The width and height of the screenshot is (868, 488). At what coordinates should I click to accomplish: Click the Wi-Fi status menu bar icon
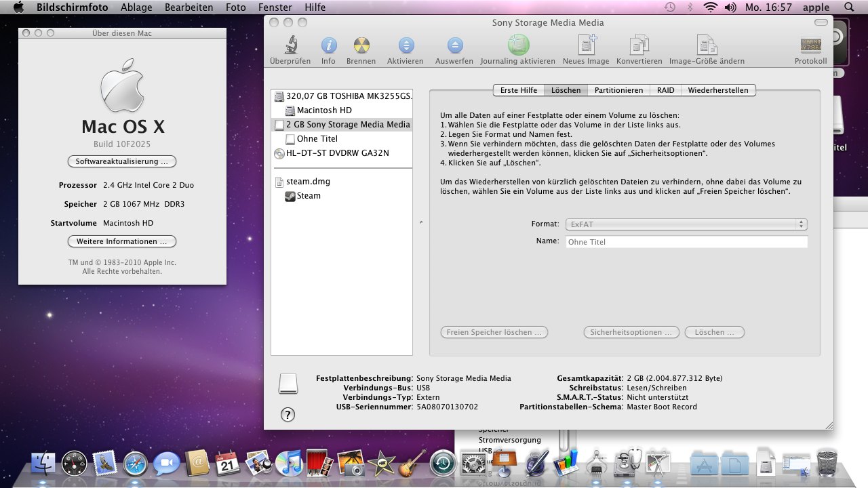tap(710, 7)
